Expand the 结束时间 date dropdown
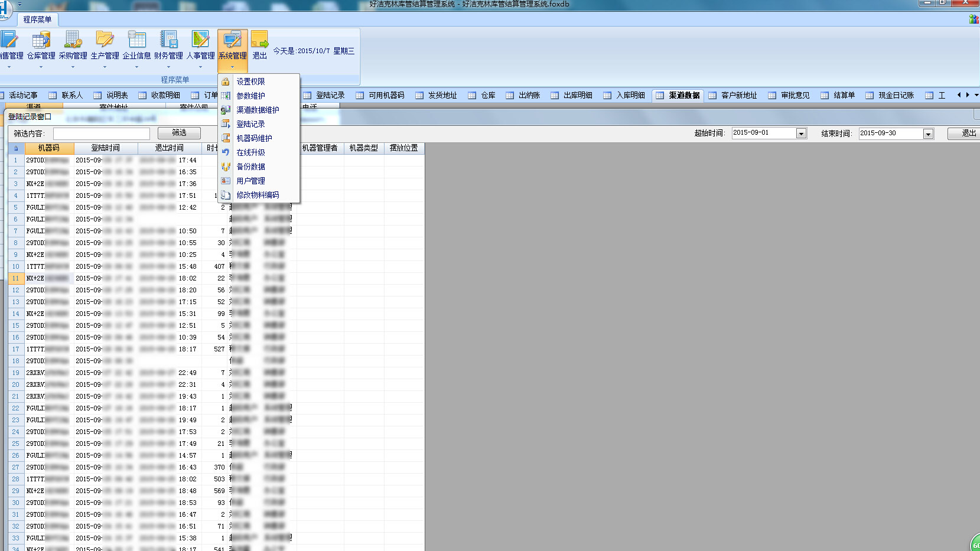 coord(928,134)
